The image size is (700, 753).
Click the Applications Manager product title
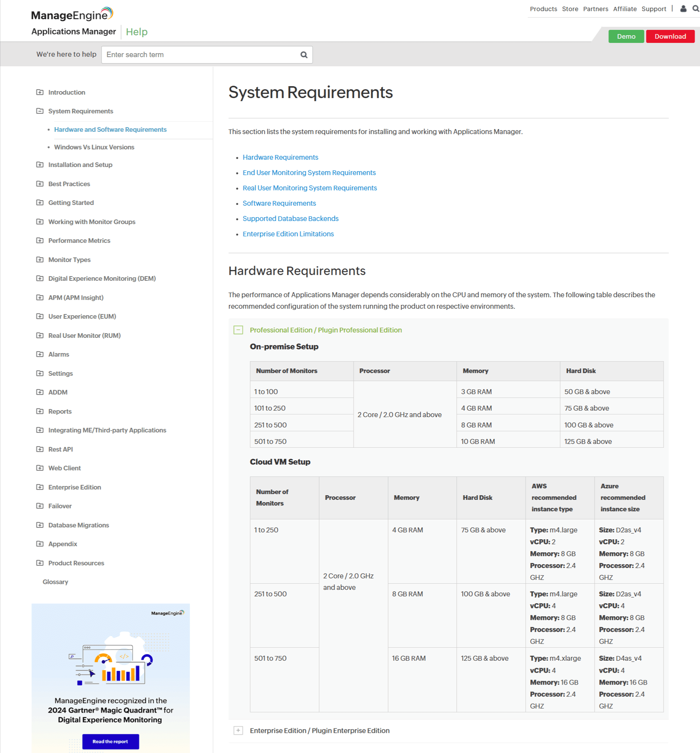74,31
